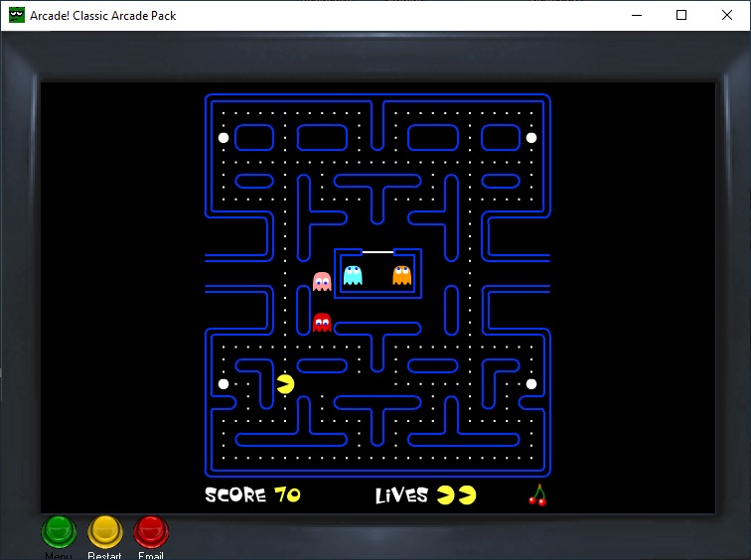Click the yellow Restart button
The image size is (751, 560).
[105, 532]
